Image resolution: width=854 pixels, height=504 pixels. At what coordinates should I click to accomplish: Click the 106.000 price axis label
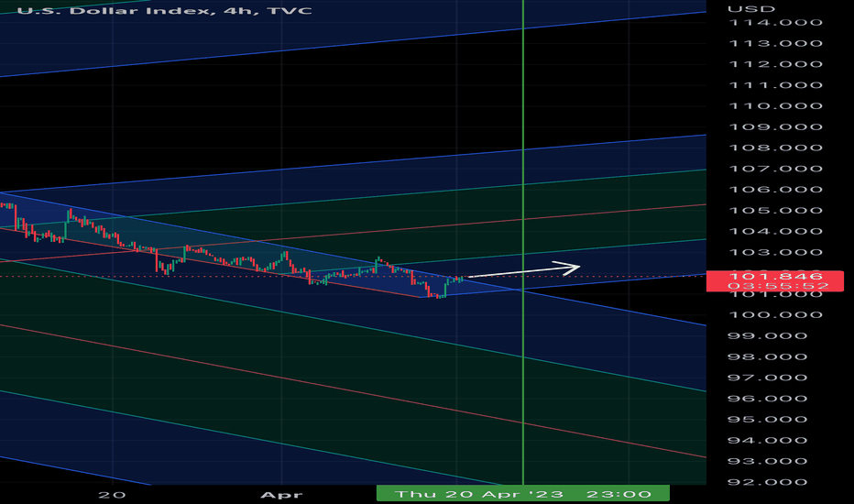775,190
